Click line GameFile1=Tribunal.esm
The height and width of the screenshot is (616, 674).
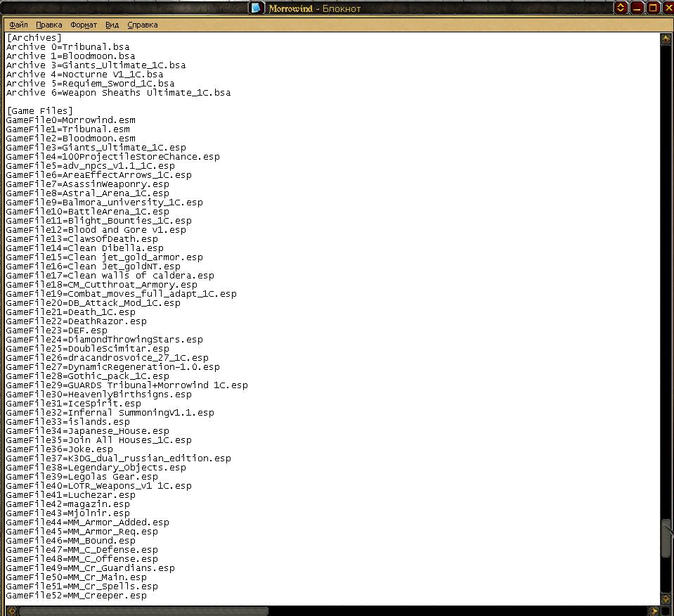tap(68, 129)
